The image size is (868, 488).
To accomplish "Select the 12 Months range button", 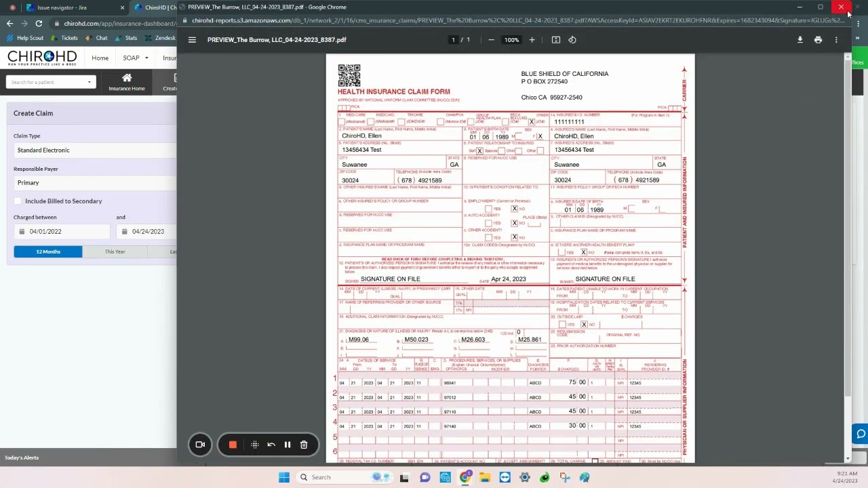I will (x=48, y=252).
